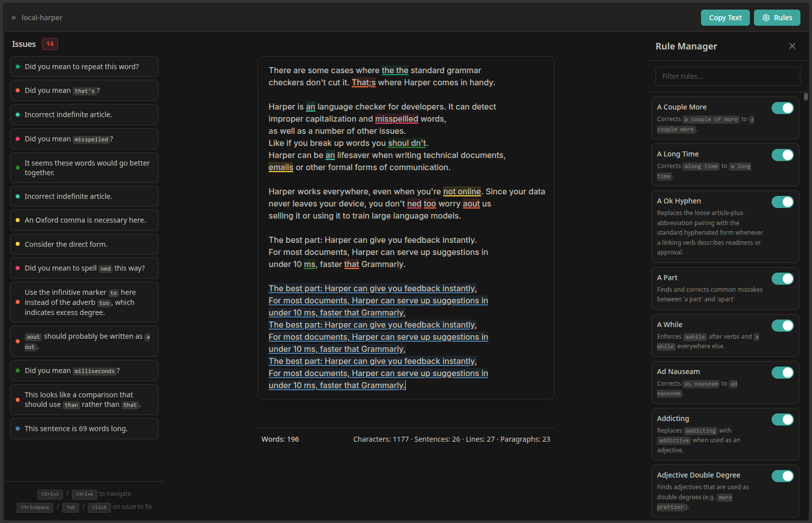Click the issues count badge showing 14
This screenshot has height=523, width=812.
click(x=50, y=44)
